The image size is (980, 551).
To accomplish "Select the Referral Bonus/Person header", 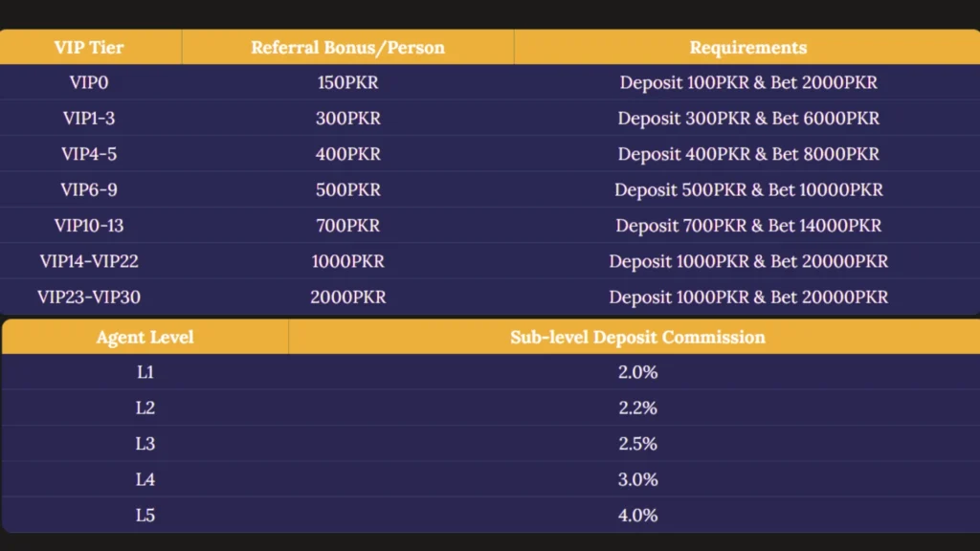I will pos(347,47).
